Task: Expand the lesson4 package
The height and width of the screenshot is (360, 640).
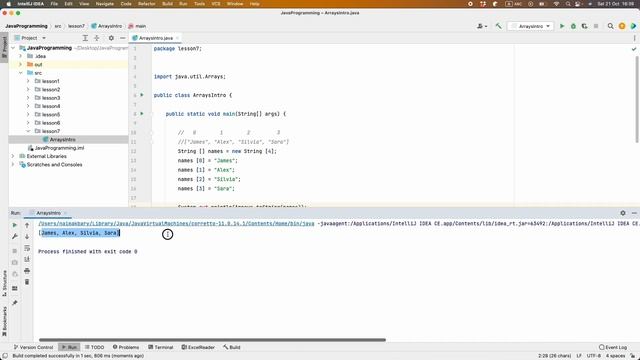Action: click(x=28, y=106)
